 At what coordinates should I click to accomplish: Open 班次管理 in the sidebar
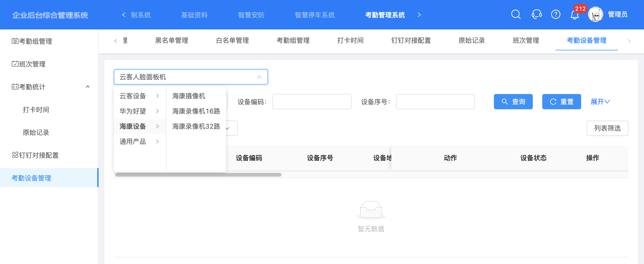click(49, 64)
